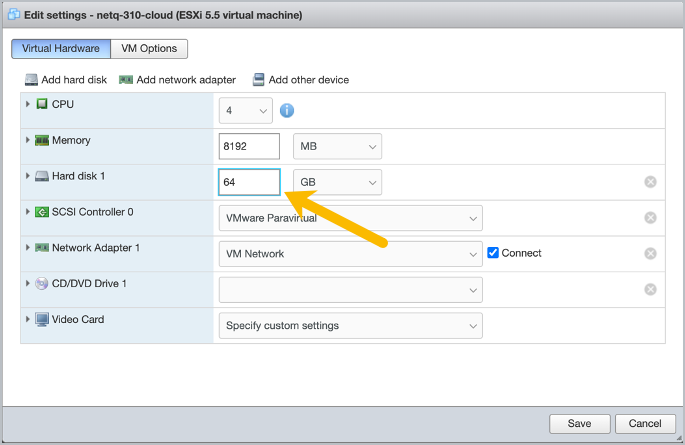Remove Hard disk 1 with X icon
Viewport: 685px width, 445px height.
coord(650,182)
